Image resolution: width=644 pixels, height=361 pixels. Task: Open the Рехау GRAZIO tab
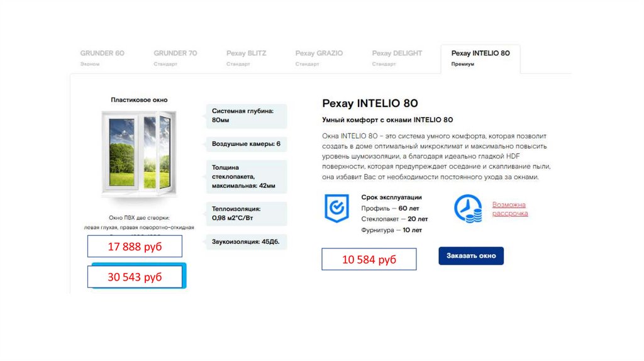(319, 58)
